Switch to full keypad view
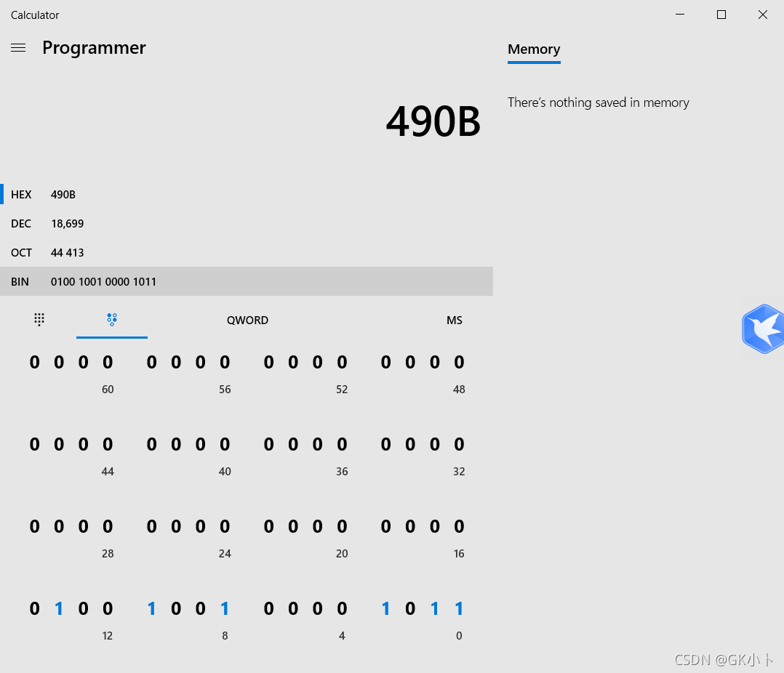Image resolution: width=784 pixels, height=673 pixels. (39, 319)
